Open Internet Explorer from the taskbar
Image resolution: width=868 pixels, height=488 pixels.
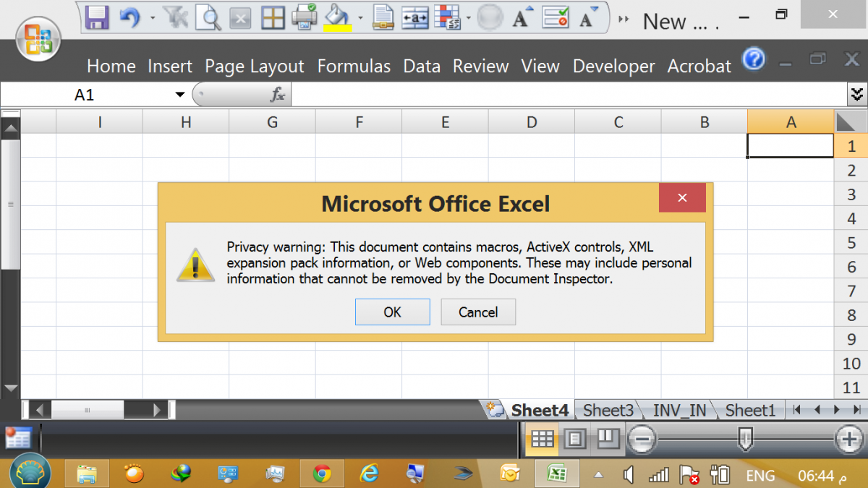[370, 474]
